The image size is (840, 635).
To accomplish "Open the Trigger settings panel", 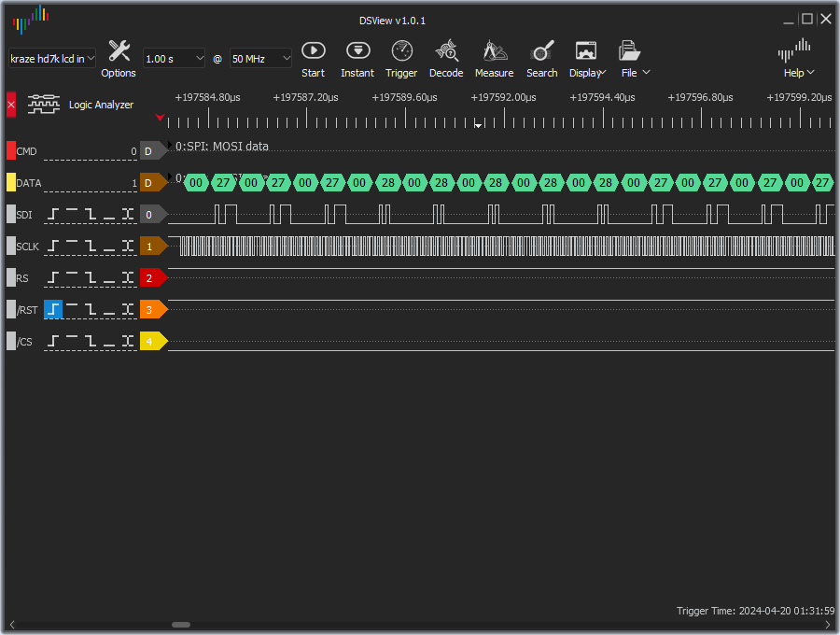I will click(401, 58).
